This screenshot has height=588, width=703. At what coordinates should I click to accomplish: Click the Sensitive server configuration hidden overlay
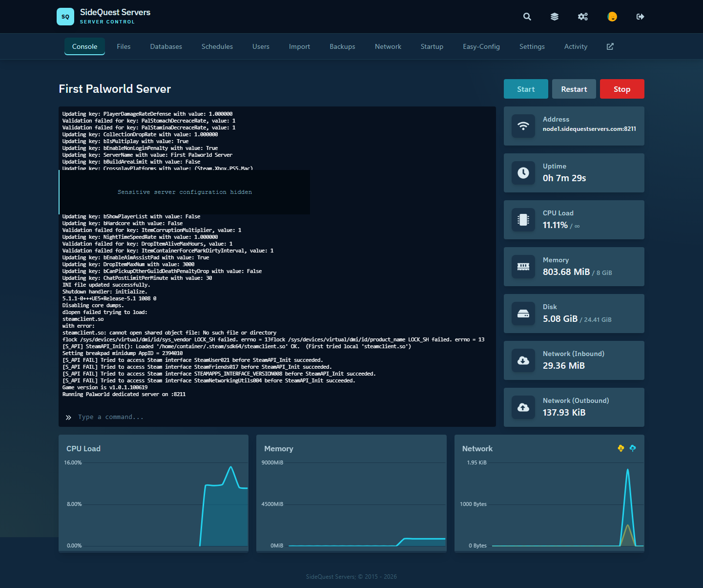[185, 192]
